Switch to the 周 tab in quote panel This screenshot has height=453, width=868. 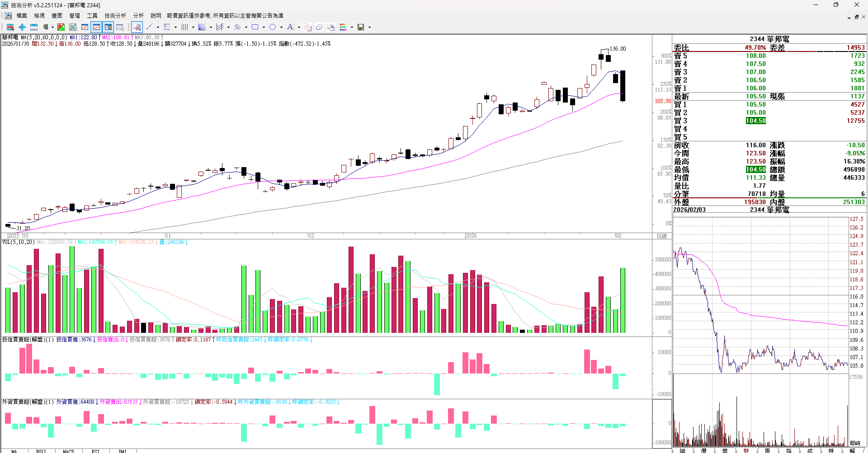[x=767, y=450]
